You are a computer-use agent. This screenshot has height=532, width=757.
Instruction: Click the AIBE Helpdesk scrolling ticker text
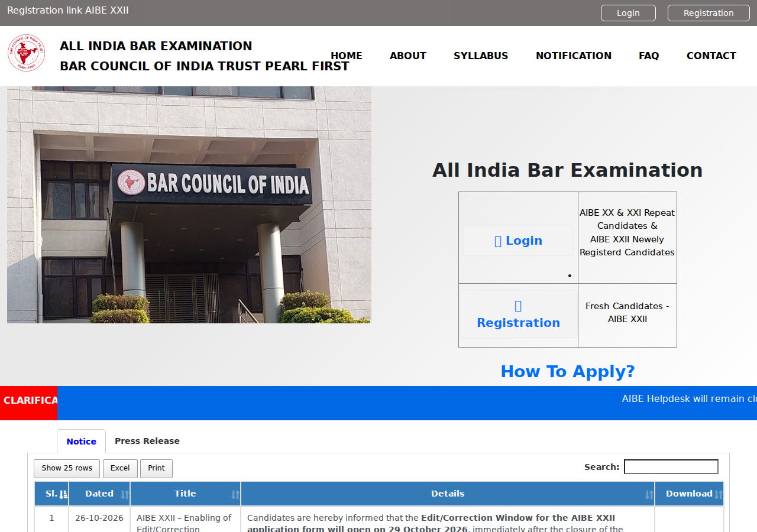[690, 399]
